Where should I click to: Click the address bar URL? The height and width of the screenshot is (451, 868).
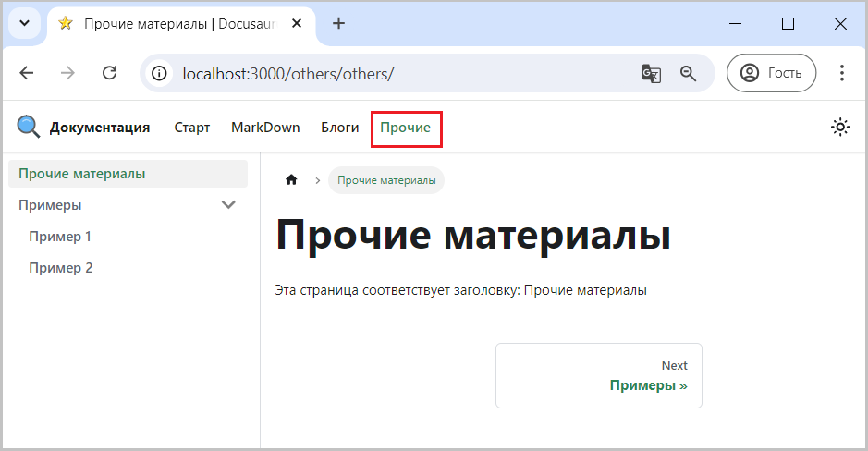[287, 74]
